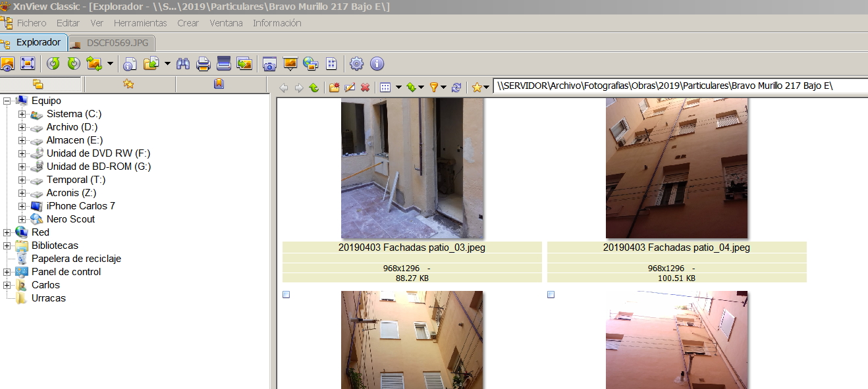868x389 pixels.
Task: Expand the Bibliotecas node
Action: [7, 246]
